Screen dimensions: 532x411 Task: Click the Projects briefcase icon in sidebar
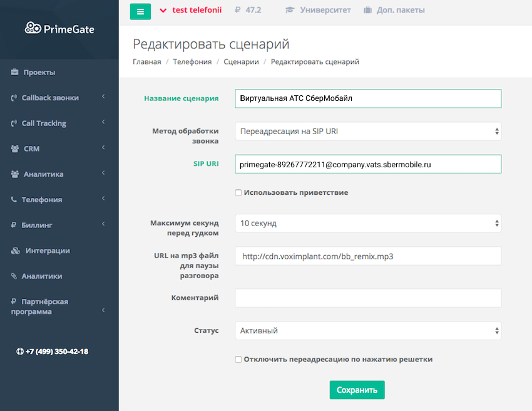[14, 73]
